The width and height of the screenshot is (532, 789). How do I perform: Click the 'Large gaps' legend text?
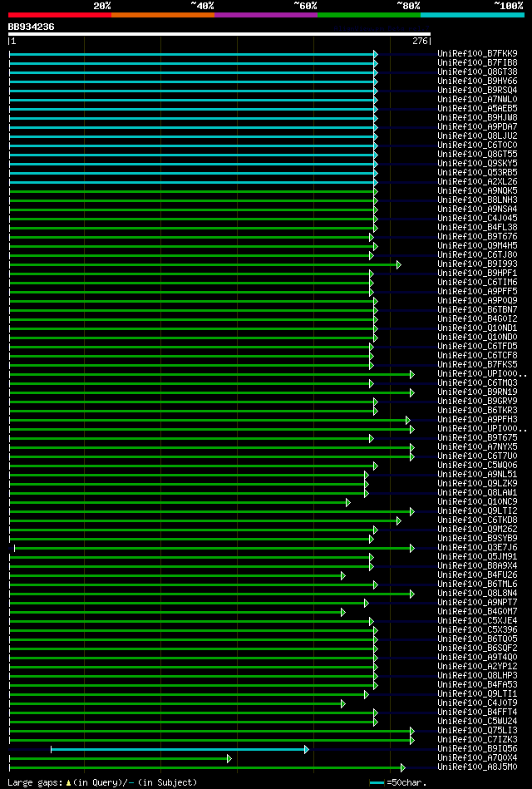tap(37, 782)
